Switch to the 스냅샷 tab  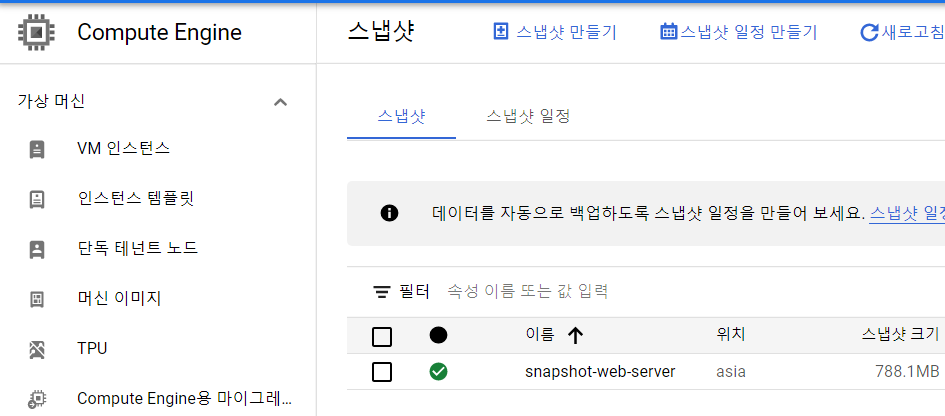coord(401,116)
